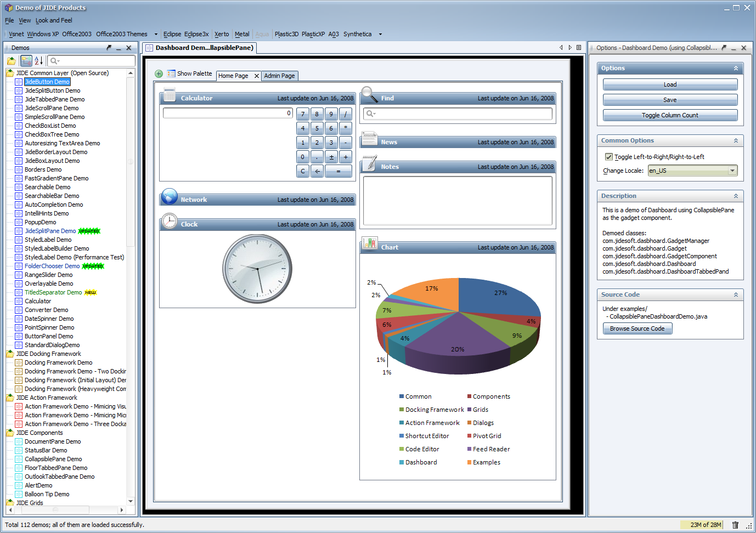
Task: Open the Look and Feel menu
Action: [x=54, y=20]
